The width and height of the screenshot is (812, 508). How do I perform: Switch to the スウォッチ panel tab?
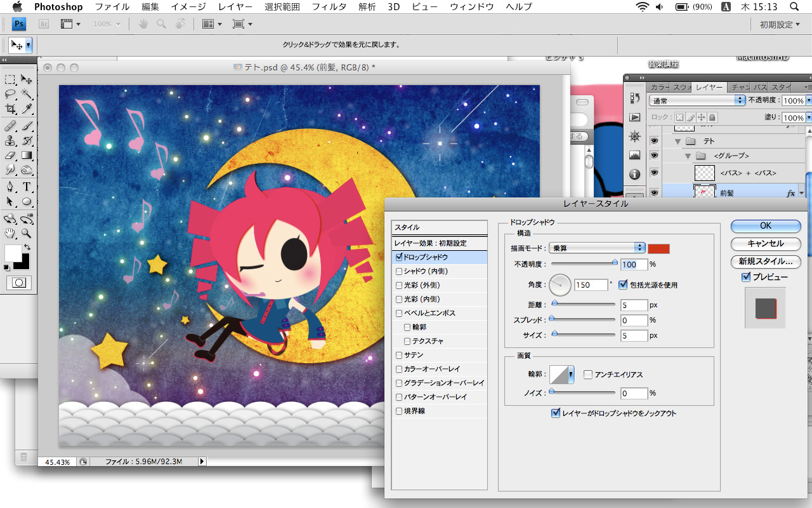[681, 87]
